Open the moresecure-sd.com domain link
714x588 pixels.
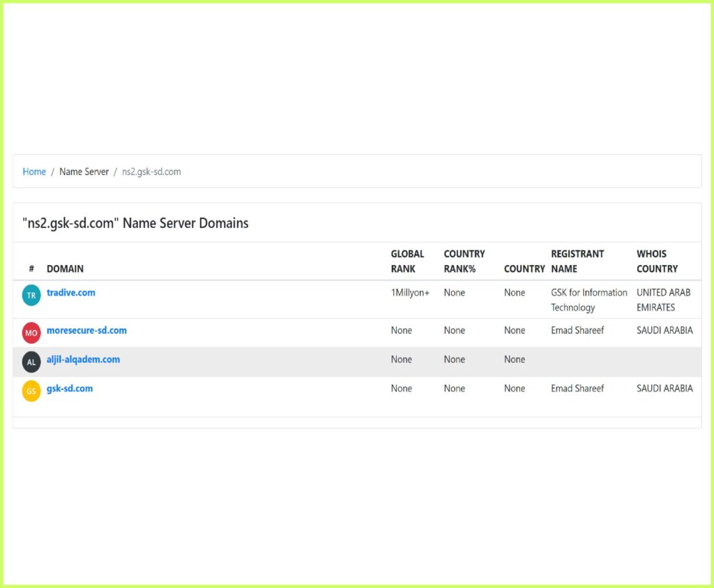coord(86,330)
